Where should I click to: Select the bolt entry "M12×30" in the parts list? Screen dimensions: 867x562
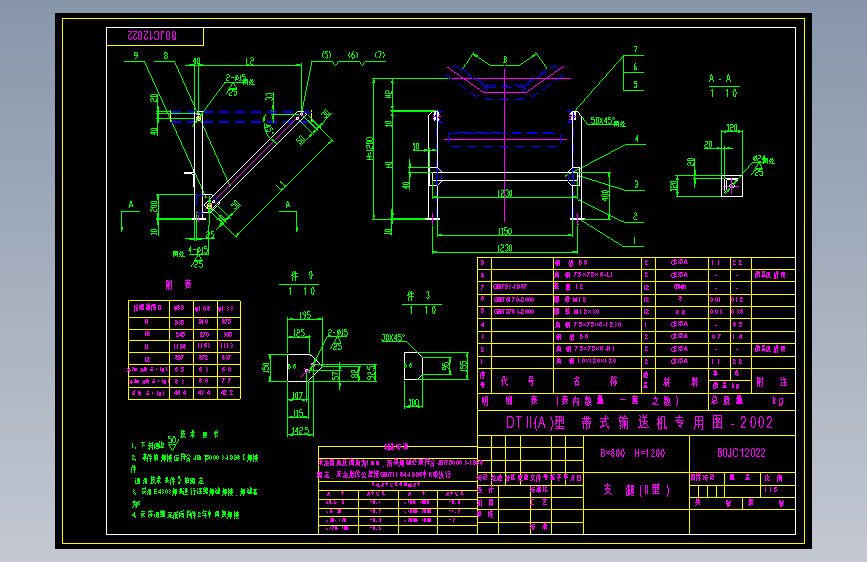click(x=586, y=312)
